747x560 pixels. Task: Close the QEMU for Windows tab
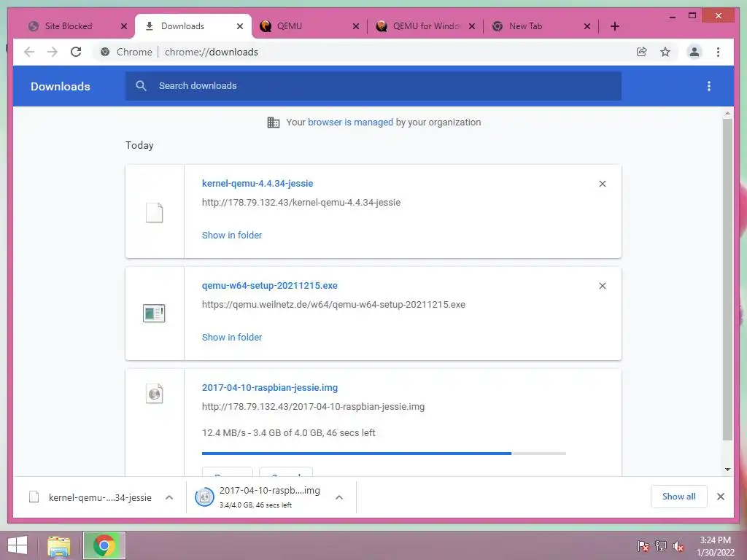click(472, 26)
